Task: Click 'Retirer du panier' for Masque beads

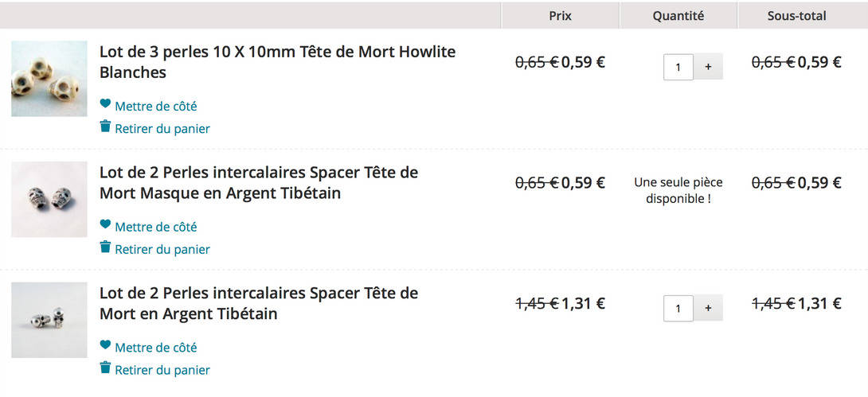Action: pos(162,249)
